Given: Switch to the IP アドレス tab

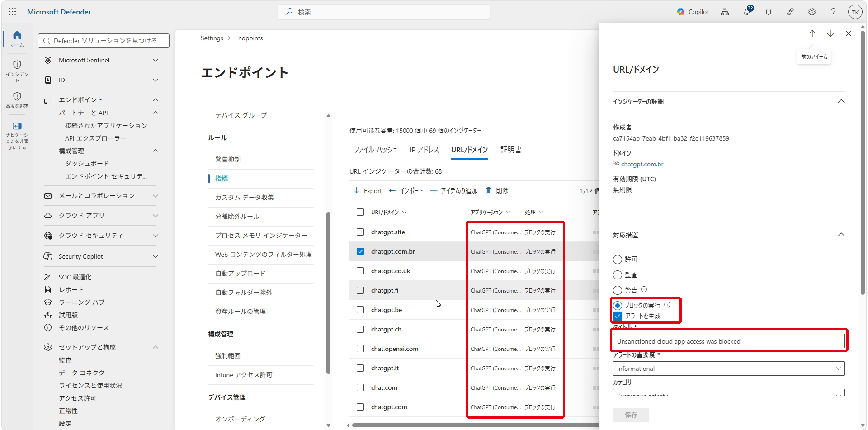Looking at the screenshot, I should 424,150.
